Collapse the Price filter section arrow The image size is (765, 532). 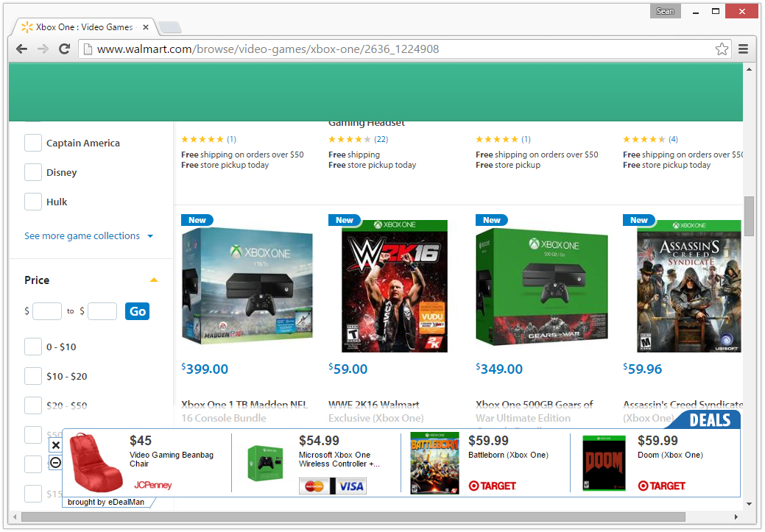154,280
